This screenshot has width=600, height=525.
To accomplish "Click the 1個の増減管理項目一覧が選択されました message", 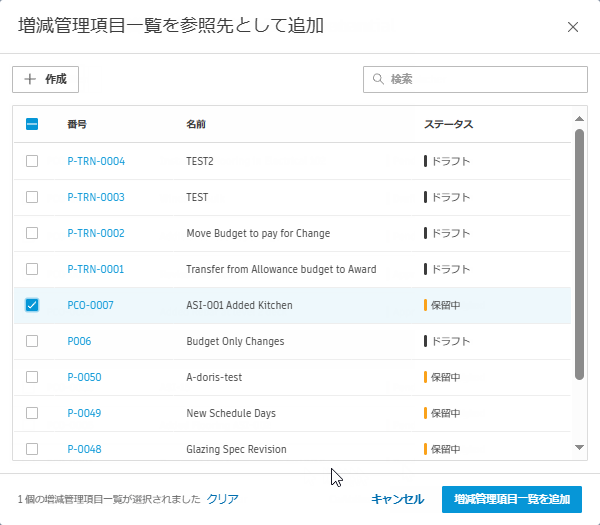I will 109,499.
